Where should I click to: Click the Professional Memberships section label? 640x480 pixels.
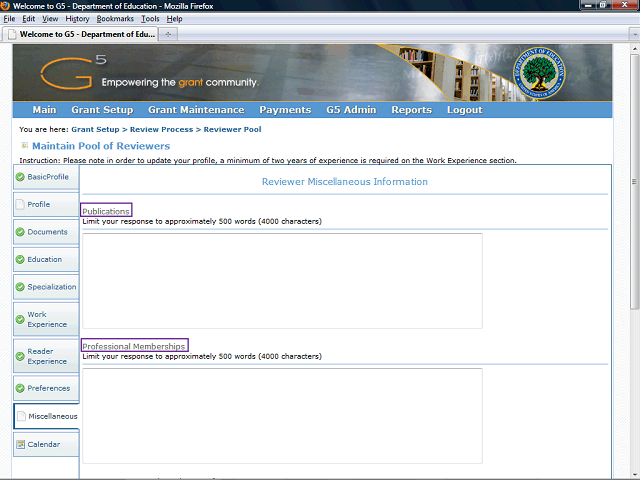134,346
